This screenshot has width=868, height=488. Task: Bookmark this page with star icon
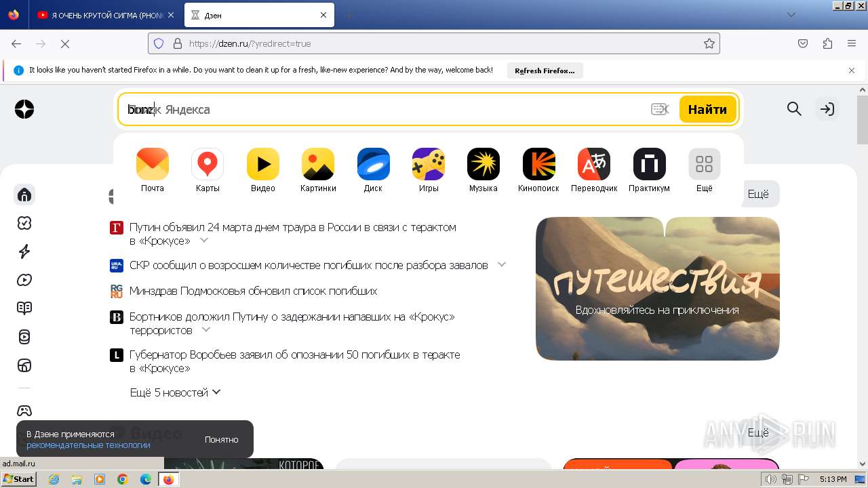(x=709, y=43)
